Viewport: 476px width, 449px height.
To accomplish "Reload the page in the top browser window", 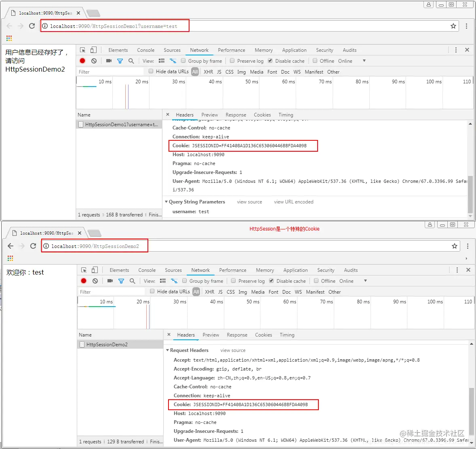I will tap(32, 26).
